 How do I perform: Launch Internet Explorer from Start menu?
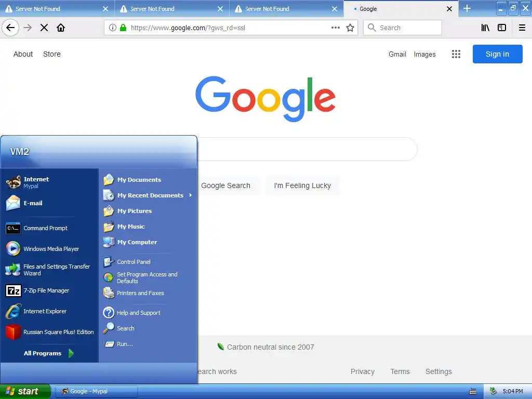[49, 311]
